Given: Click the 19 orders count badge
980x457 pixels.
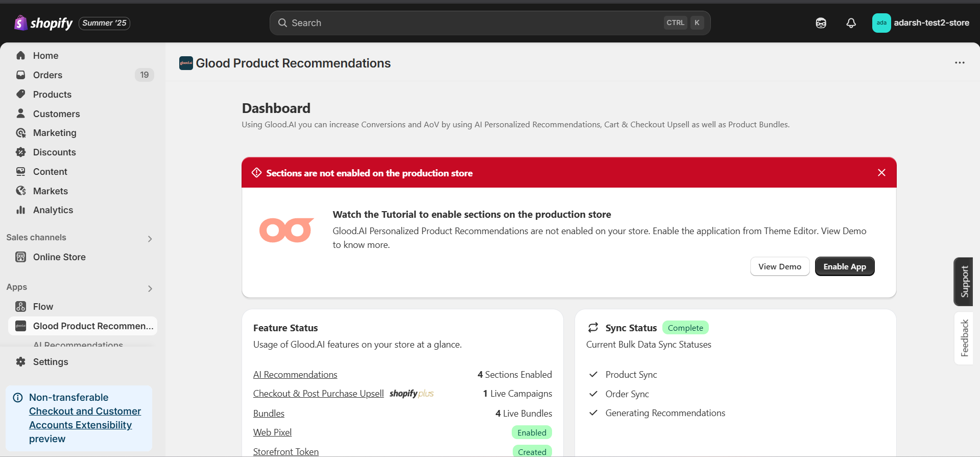Looking at the screenshot, I should coord(145,75).
